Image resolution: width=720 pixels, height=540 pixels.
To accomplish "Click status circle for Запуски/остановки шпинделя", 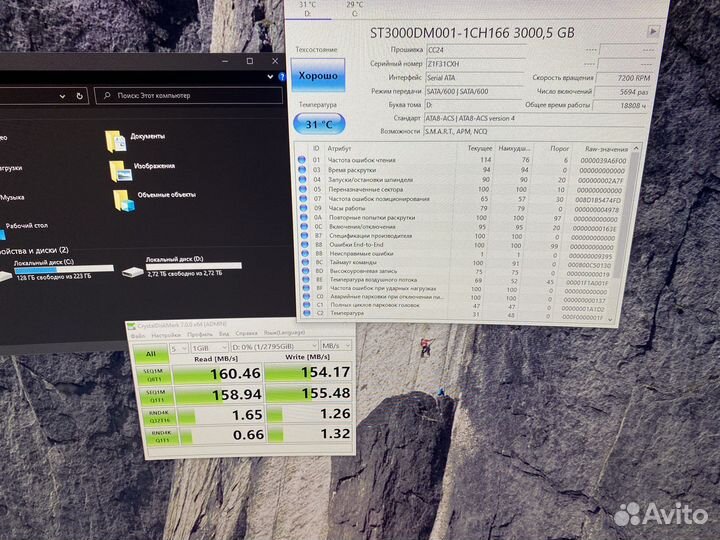I will point(303,179).
